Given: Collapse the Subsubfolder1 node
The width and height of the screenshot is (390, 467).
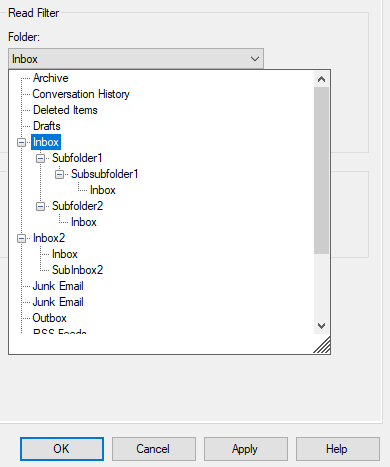Looking at the screenshot, I should [59, 174].
